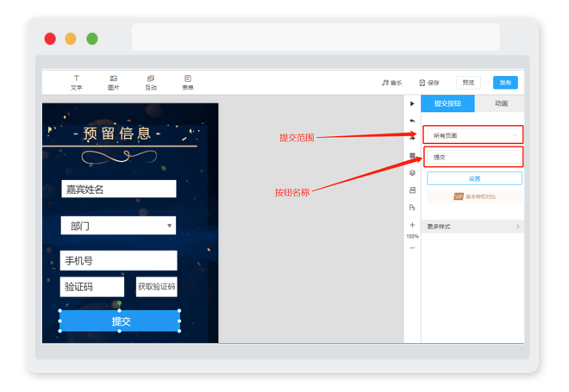This screenshot has height=392, width=569.
Task: Zoom in with the plus icon
Action: click(412, 225)
